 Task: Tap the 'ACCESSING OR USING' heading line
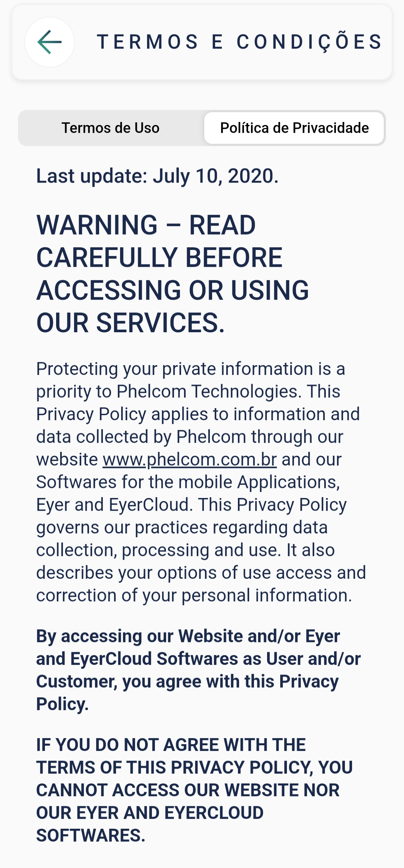coord(173,290)
